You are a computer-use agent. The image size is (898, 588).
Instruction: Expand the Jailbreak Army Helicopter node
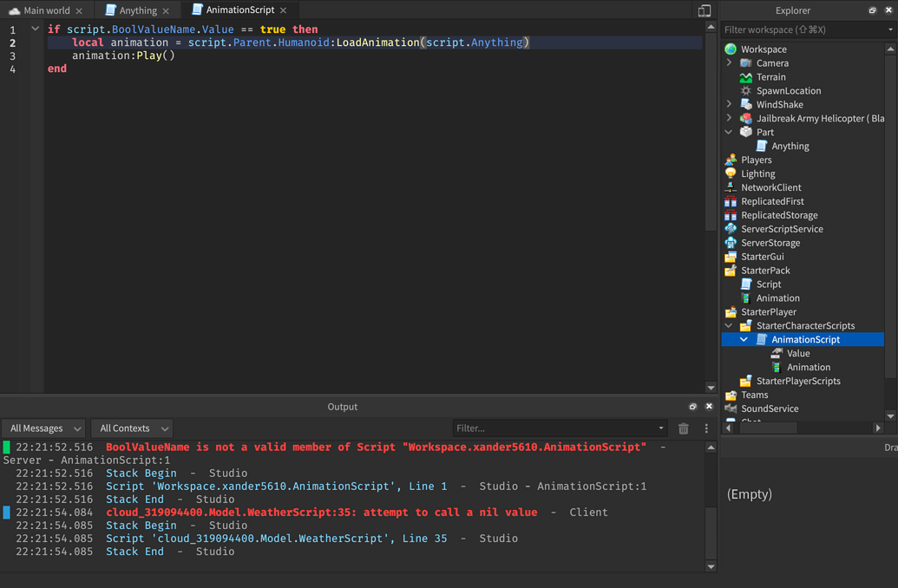coord(729,118)
